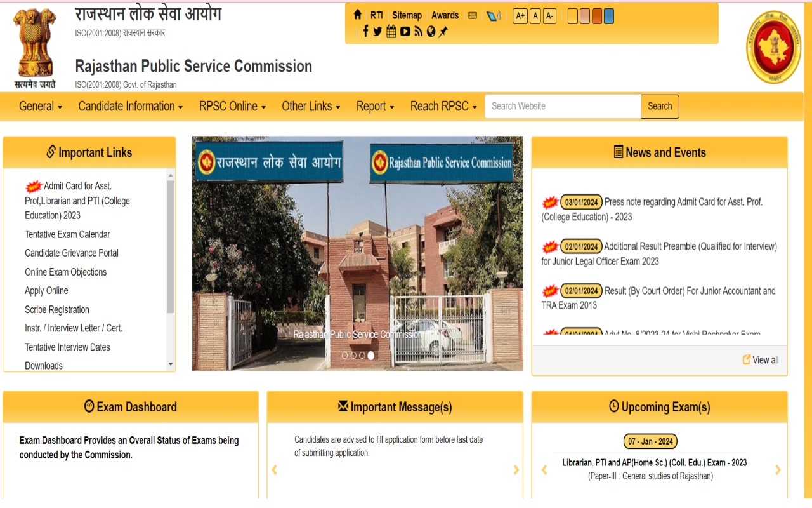
Task: Select the third carousel dot indicator
Action: tap(362, 356)
